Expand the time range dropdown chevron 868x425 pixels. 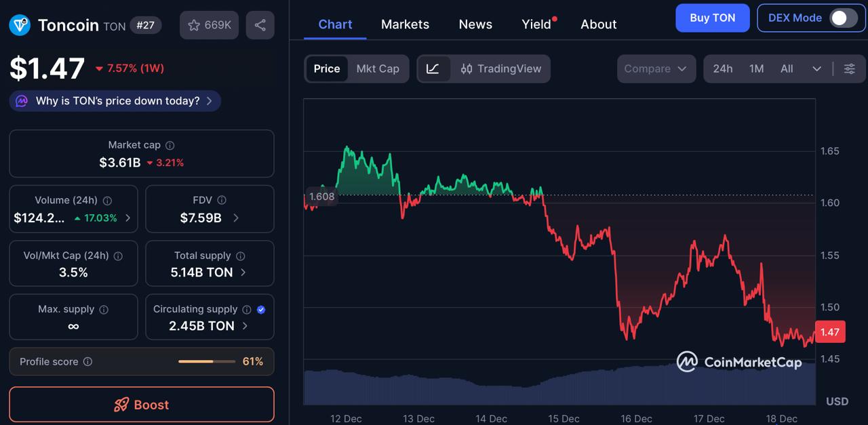[x=816, y=68]
